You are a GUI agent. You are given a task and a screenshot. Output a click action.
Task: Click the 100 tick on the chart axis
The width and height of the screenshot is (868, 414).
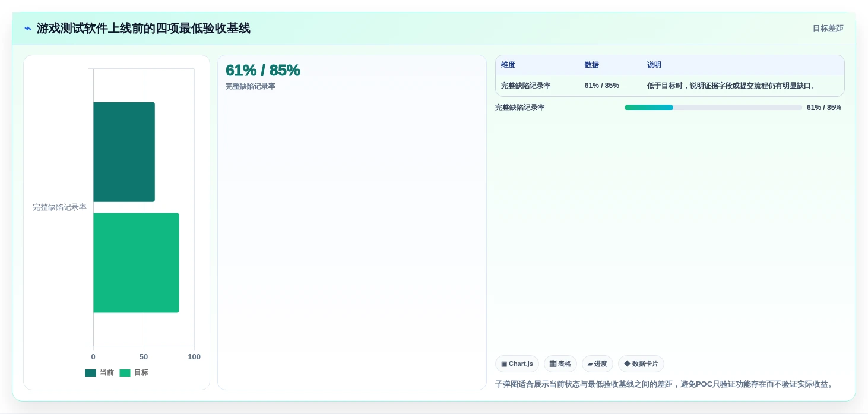(x=194, y=357)
